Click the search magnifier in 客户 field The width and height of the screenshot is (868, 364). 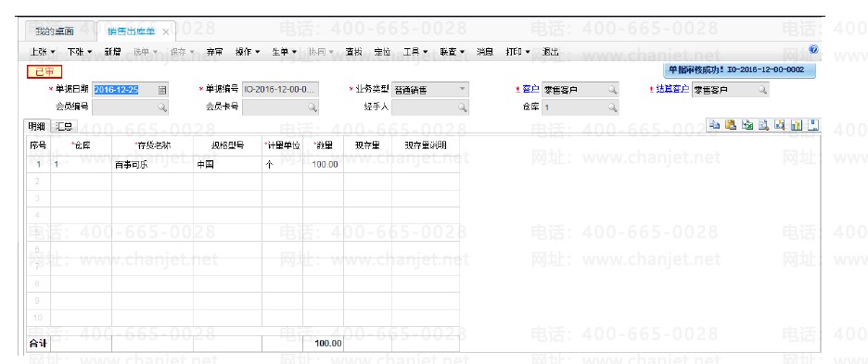612,90
